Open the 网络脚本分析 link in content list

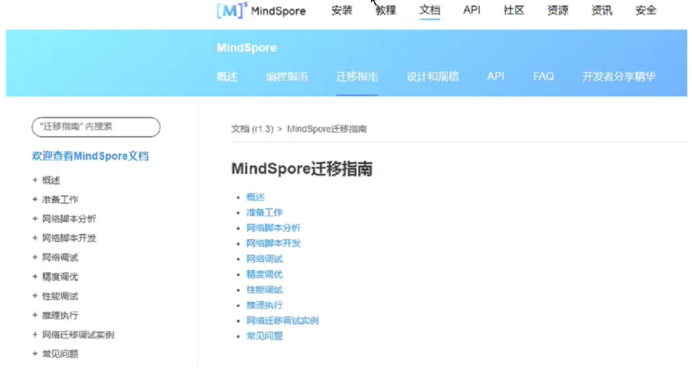click(273, 228)
